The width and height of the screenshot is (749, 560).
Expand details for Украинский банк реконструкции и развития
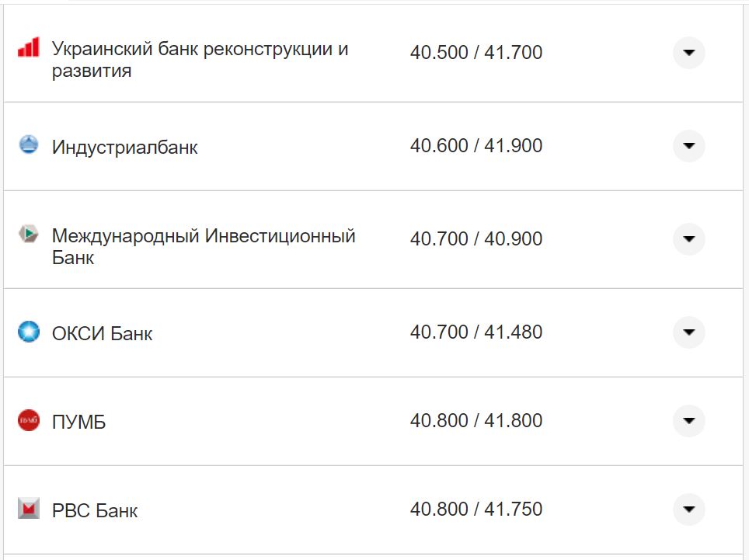[688, 53]
